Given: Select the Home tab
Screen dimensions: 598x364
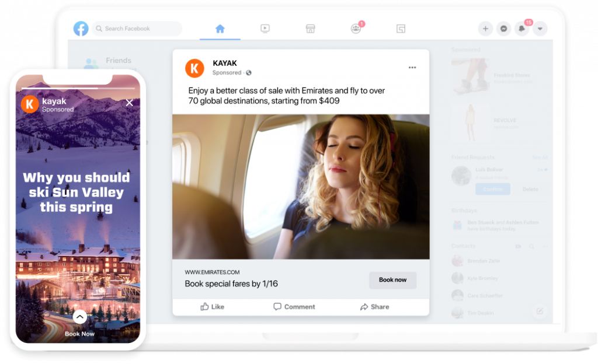Looking at the screenshot, I should point(220,29).
